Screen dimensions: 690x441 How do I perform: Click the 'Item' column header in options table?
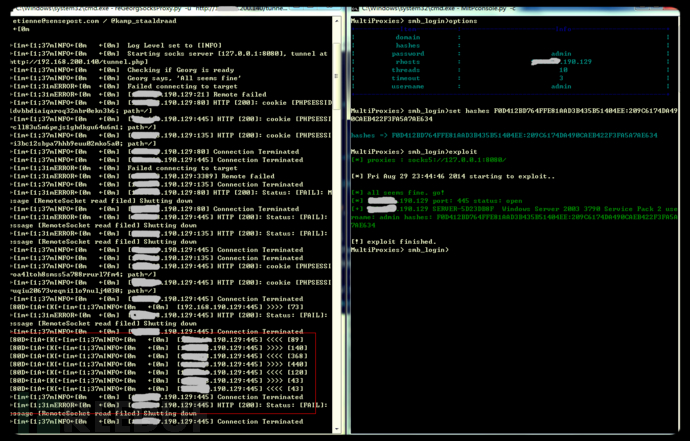click(408, 29)
